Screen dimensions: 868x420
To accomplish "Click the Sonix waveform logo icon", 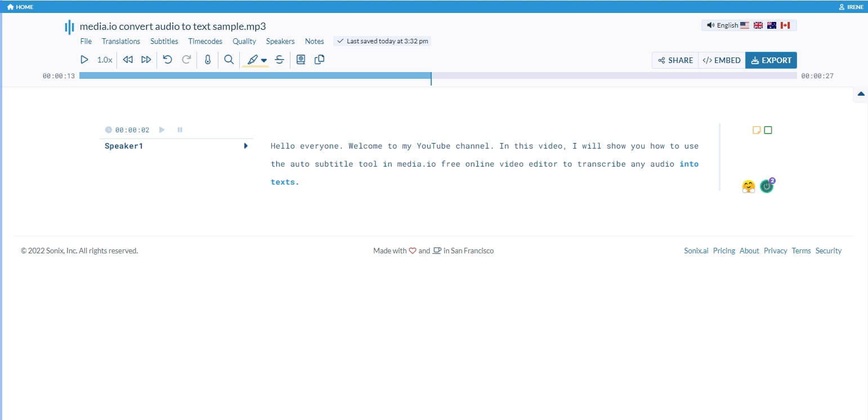I will (69, 26).
